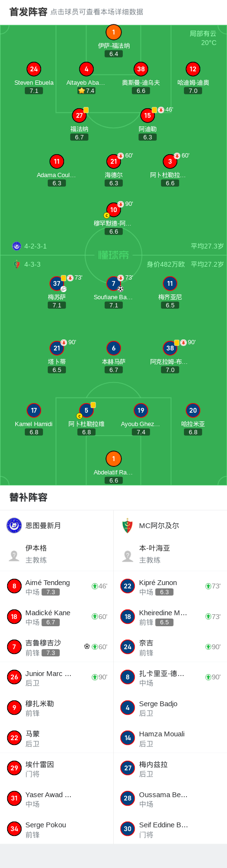
Task: Tap captain number 10 穆罕默德 player icon
Action: pos(113,210)
